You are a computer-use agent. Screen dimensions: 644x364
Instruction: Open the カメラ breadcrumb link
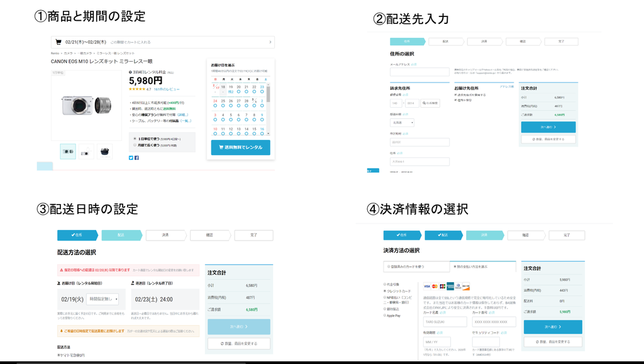(x=68, y=53)
